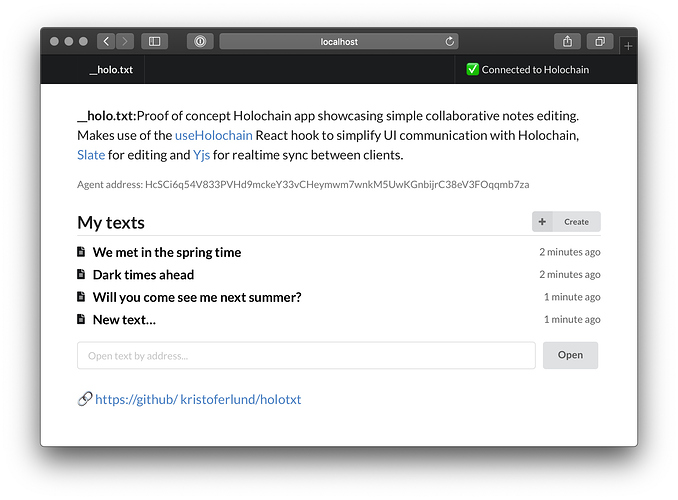Open 'Will you come see me next summer?'
Image resolution: width=678 pixels, height=500 pixels.
197,297
